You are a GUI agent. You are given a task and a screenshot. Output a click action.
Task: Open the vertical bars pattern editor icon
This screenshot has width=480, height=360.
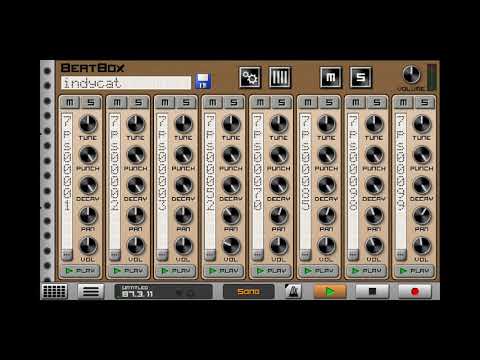[280, 77]
